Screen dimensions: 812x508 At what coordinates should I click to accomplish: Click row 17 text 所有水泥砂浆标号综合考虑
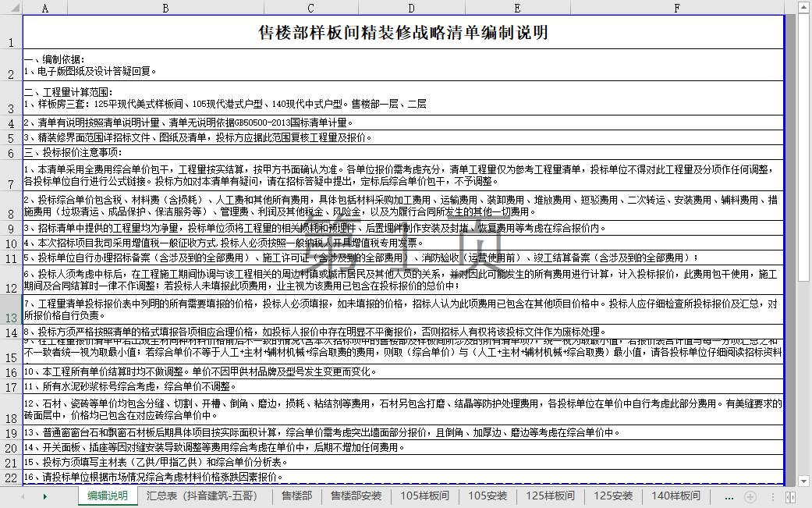coord(130,386)
